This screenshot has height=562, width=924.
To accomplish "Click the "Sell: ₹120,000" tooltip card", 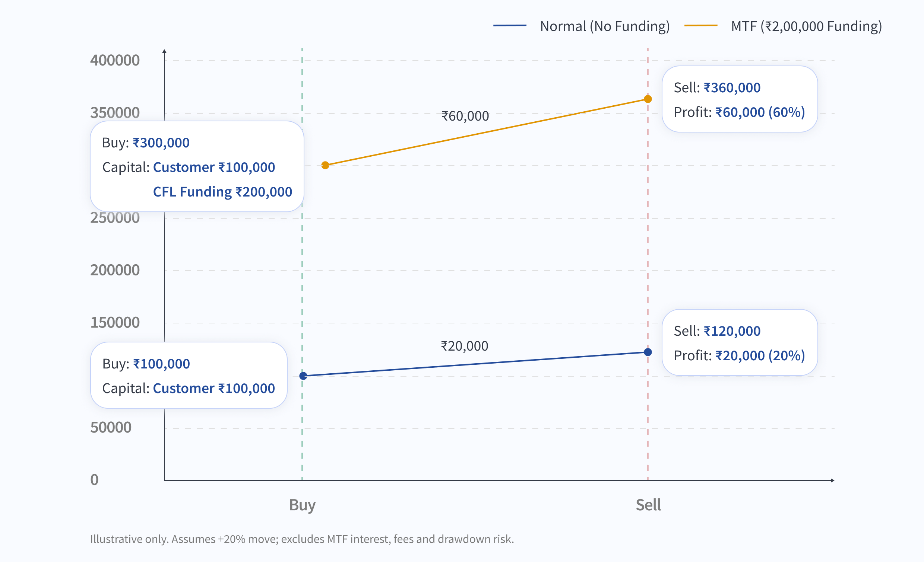I will point(739,342).
